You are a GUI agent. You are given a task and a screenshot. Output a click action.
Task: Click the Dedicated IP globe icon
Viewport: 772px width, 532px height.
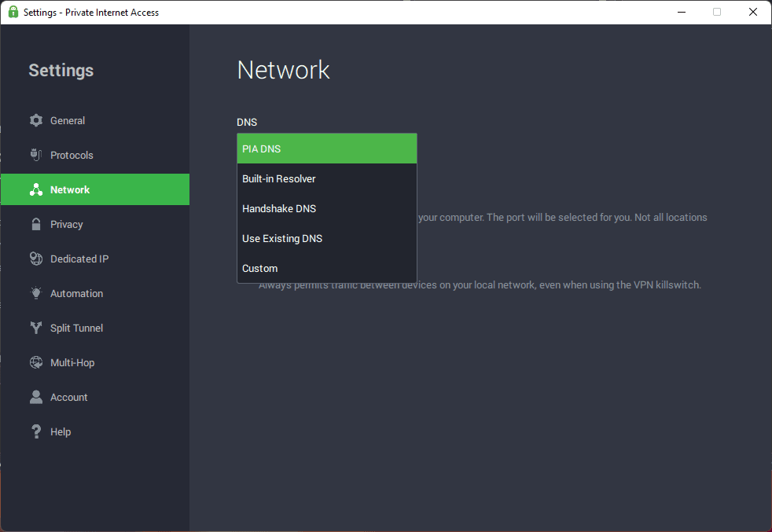click(x=36, y=259)
